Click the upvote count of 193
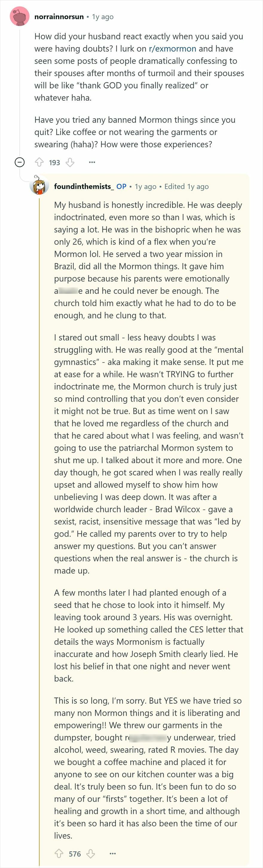Viewport: 263px width, 868px height. point(56,162)
